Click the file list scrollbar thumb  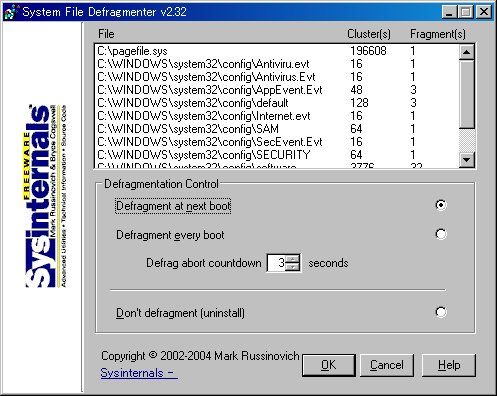(x=467, y=94)
